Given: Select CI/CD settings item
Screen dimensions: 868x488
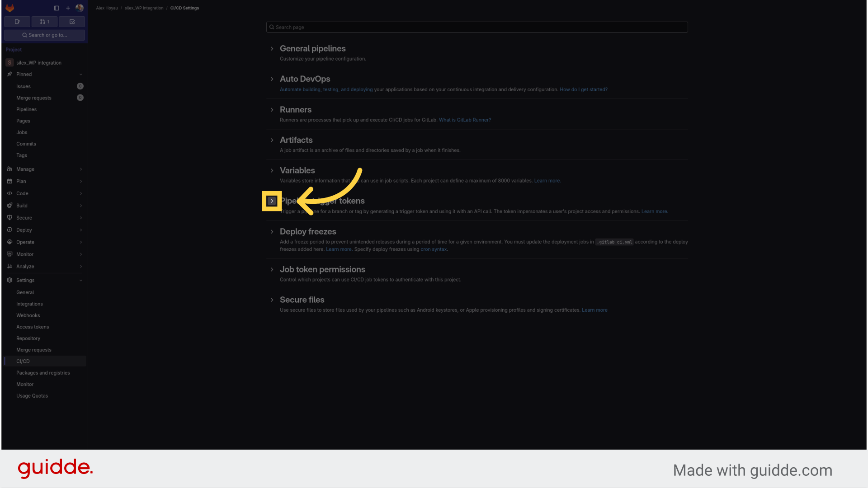Looking at the screenshot, I should [44, 361].
